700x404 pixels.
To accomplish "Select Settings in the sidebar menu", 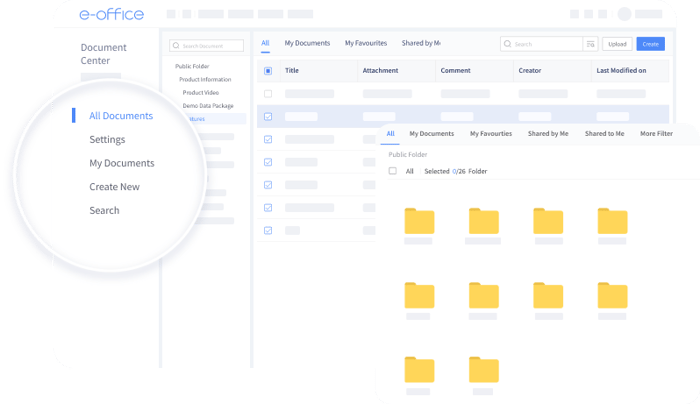I will tap(107, 140).
